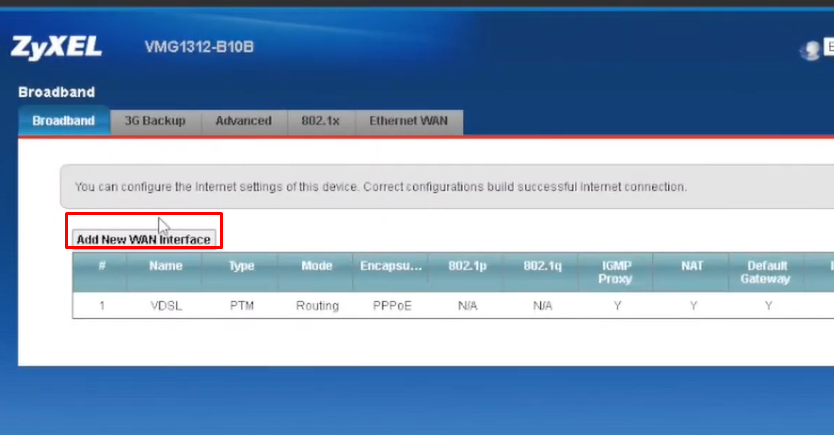Click the IGMP Proxy column header

pyautogui.click(x=617, y=272)
